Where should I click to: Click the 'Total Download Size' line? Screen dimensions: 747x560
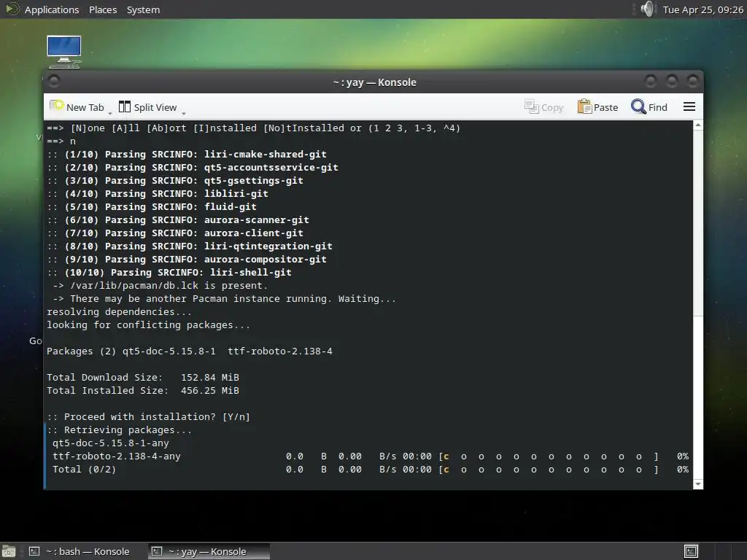[143, 377]
